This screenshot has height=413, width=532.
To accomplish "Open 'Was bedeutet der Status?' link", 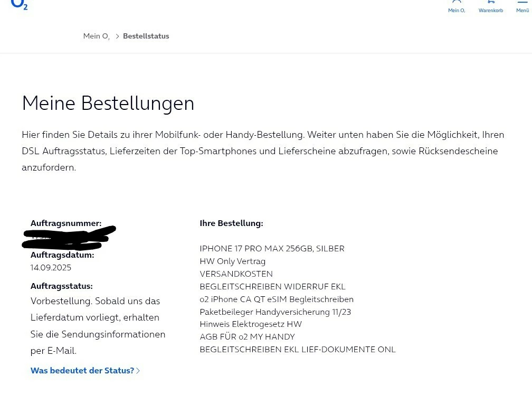I will 82,371.
